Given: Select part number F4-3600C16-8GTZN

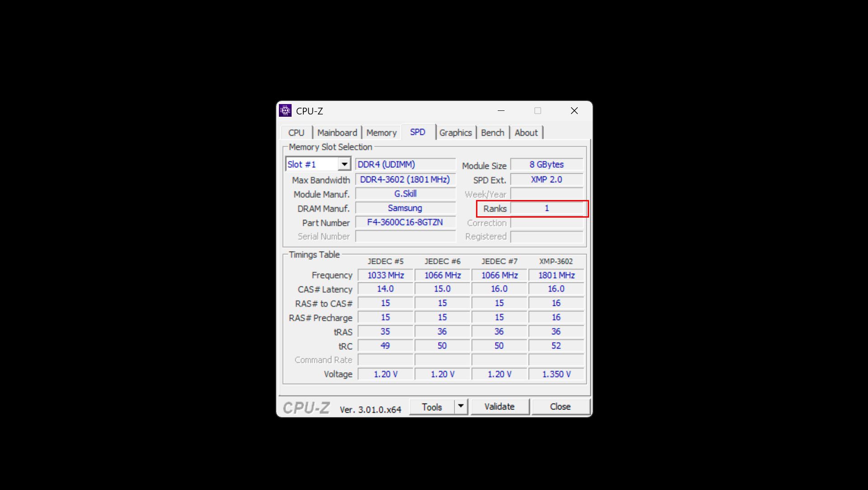Looking at the screenshot, I should pos(405,222).
